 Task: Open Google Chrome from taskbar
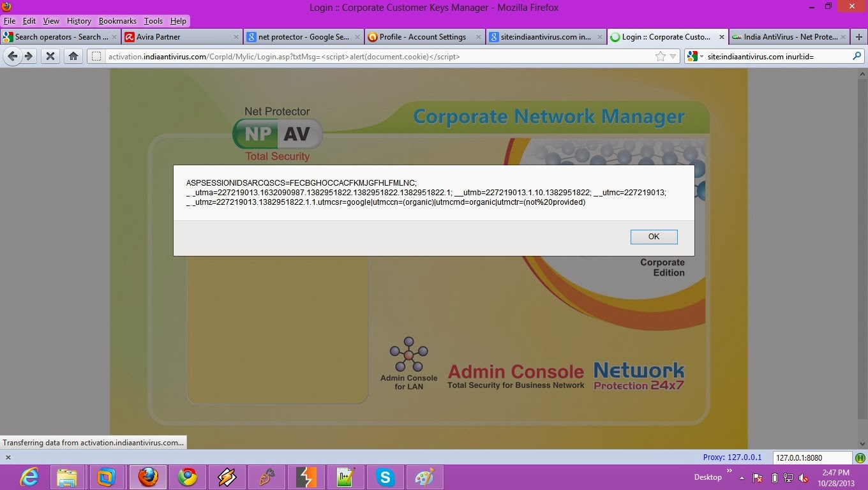tap(188, 477)
